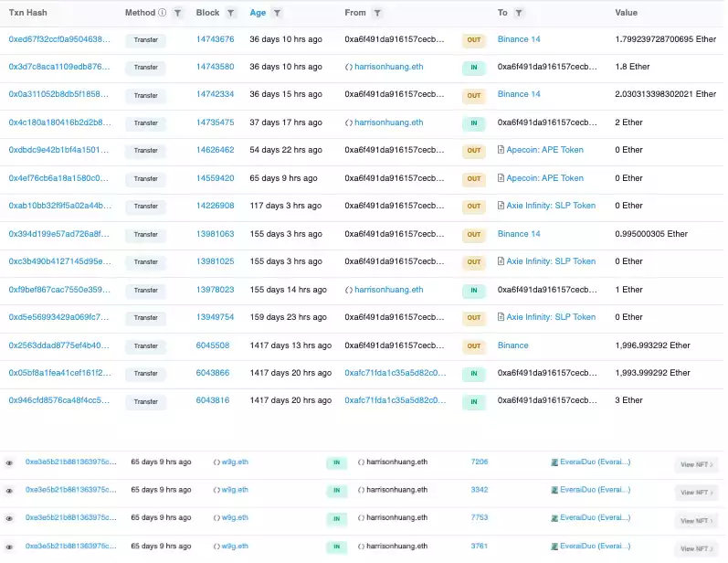The image size is (728, 563).
Task: Open the Method column filter icon
Action: coord(177,13)
